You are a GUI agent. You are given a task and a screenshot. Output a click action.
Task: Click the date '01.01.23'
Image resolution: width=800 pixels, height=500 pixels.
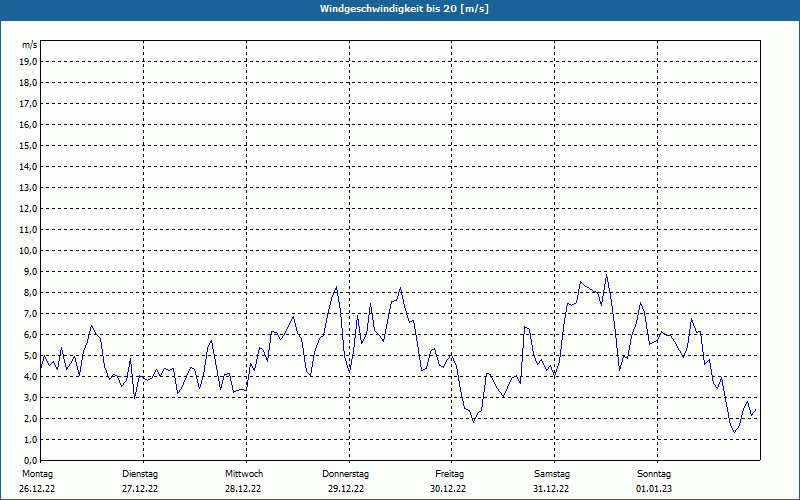(x=654, y=489)
